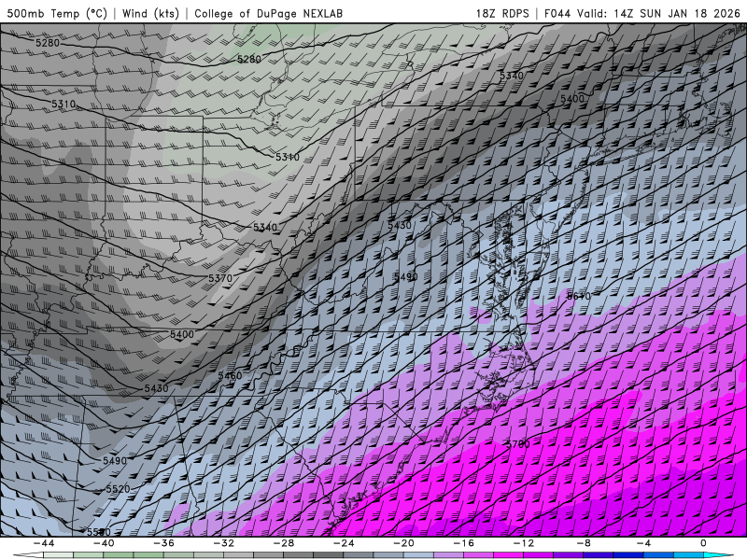Viewport: 747px width, 560px height.
Task: Click the 5460 height contour label
Action: [x=230, y=376]
